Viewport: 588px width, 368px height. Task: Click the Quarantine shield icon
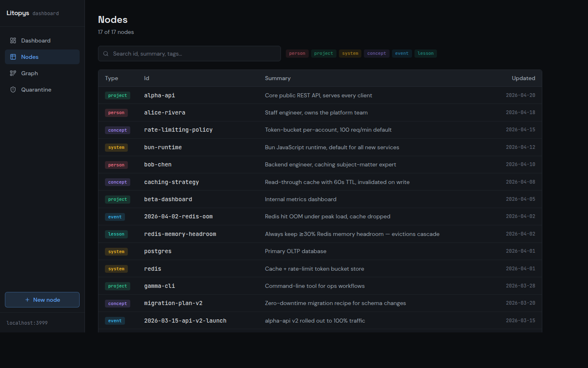point(12,89)
